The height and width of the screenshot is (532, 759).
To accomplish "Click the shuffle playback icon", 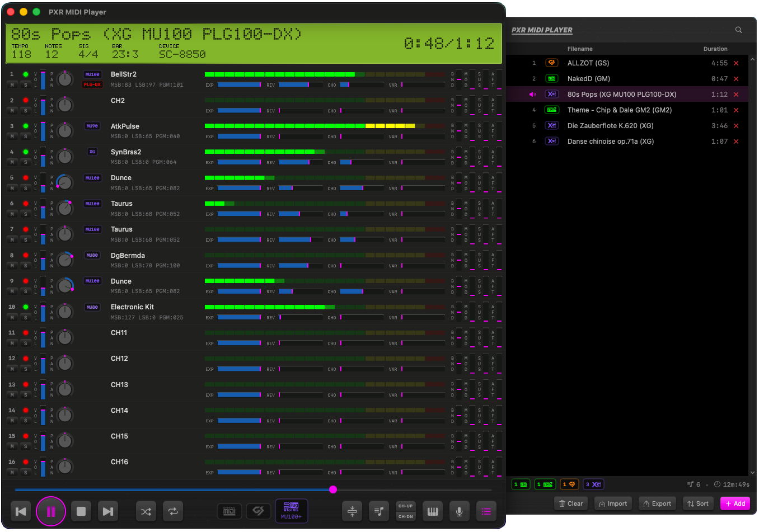I will (x=146, y=511).
